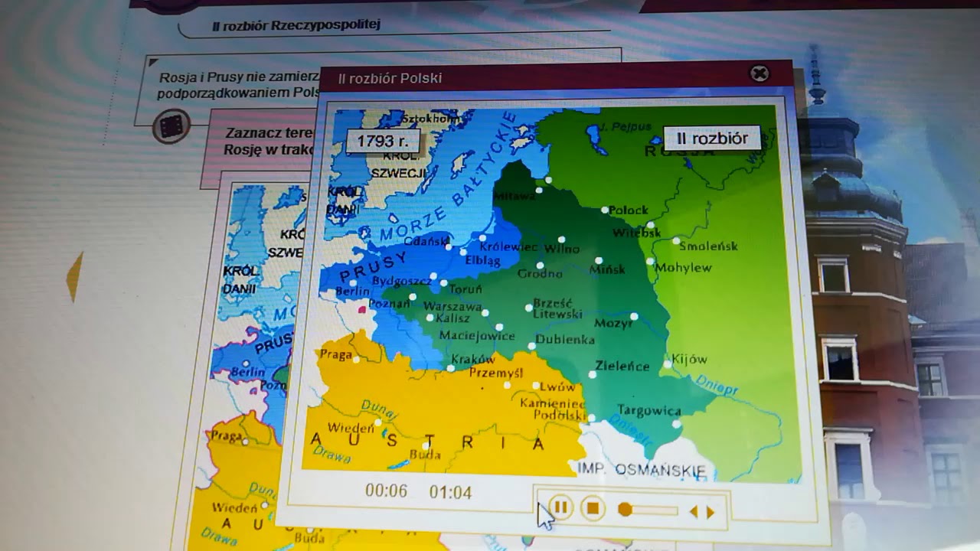Viewport: 980px width, 551px height.
Task: Click Smoleńsk on the popup map
Action: click(x=708, y=246)
